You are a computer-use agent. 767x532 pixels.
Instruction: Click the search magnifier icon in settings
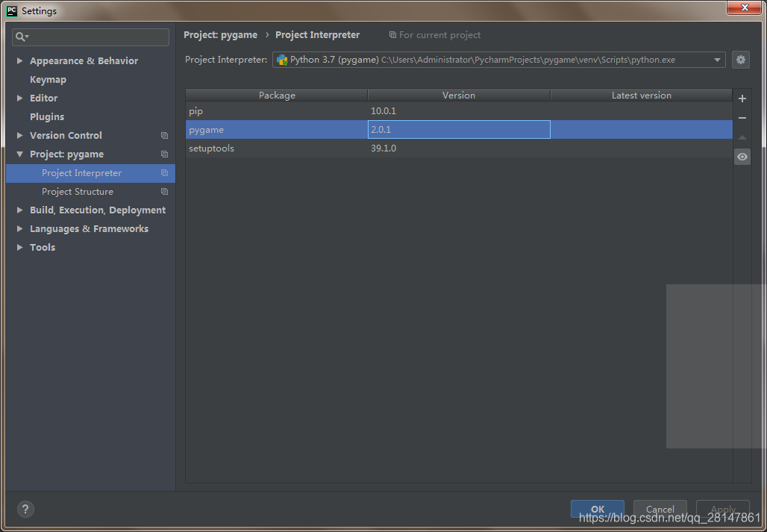(22, 37)
